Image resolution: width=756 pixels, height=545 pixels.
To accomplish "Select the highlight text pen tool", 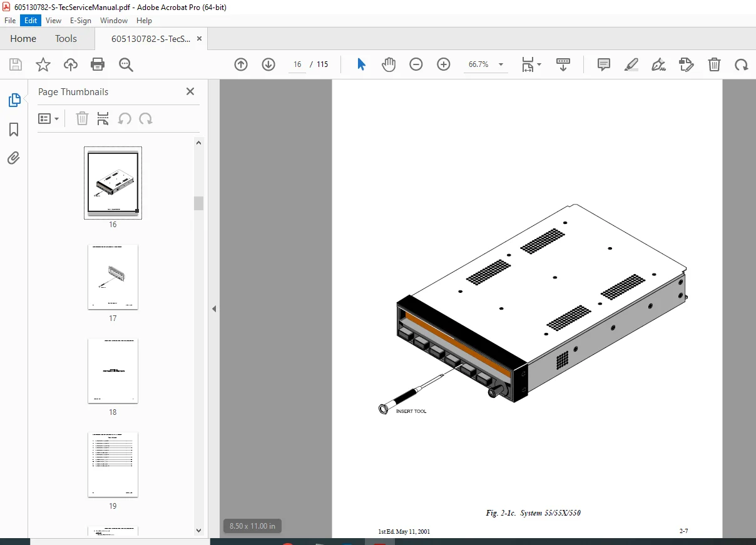I will [631, 64].
